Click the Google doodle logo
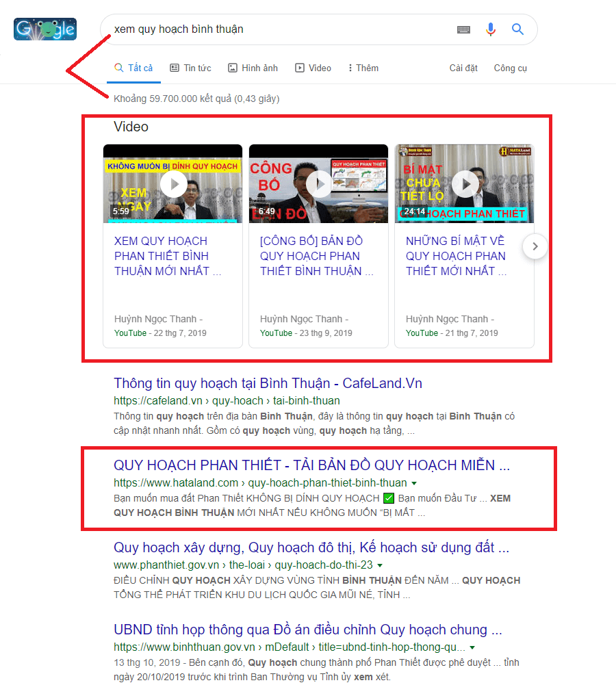The height and width of the screenshot is (685, 616). (x=45, y=29)
